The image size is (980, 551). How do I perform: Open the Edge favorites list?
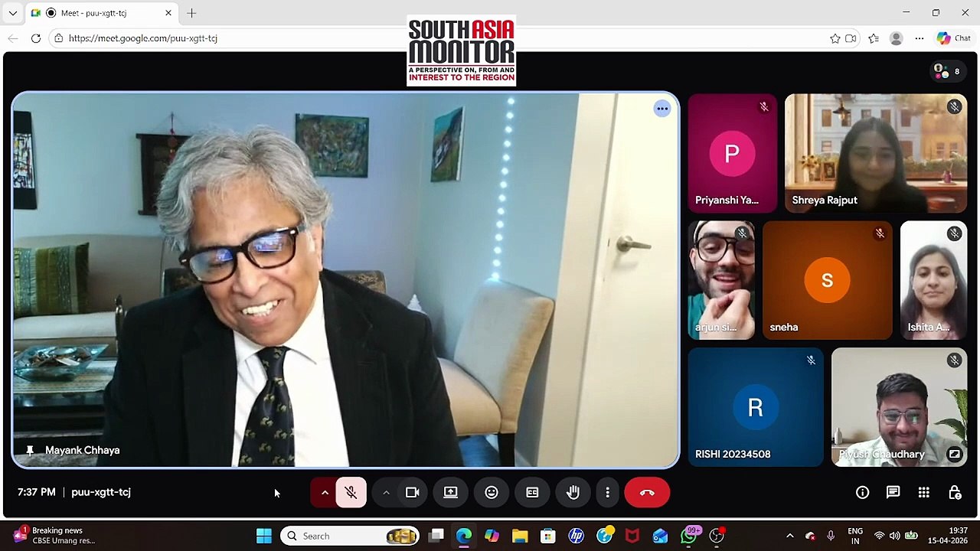click(874, 38)
